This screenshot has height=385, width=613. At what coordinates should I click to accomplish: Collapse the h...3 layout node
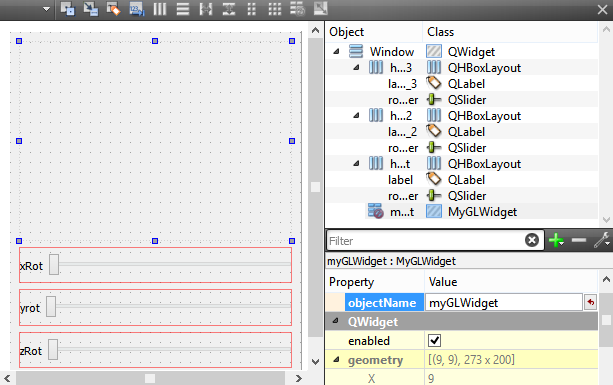coord(356,67)
